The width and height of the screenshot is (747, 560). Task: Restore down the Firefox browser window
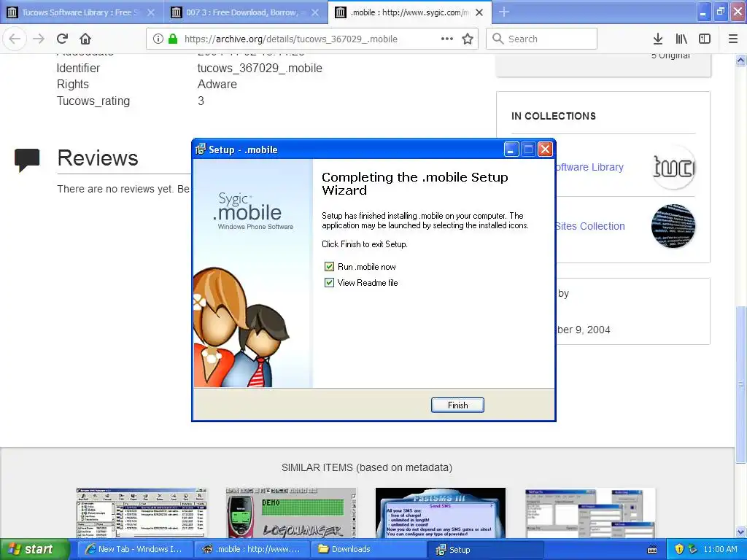tap(720, 12)
